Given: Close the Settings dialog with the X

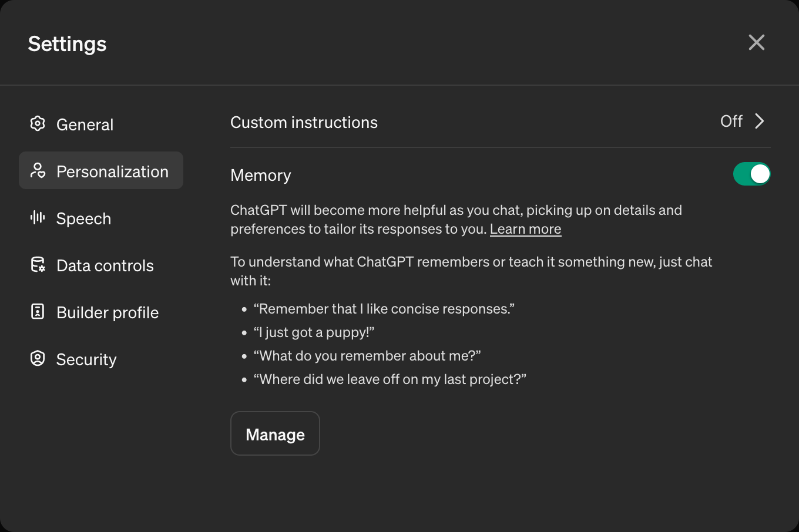Looking at the screenshot, I should [756, 42].
